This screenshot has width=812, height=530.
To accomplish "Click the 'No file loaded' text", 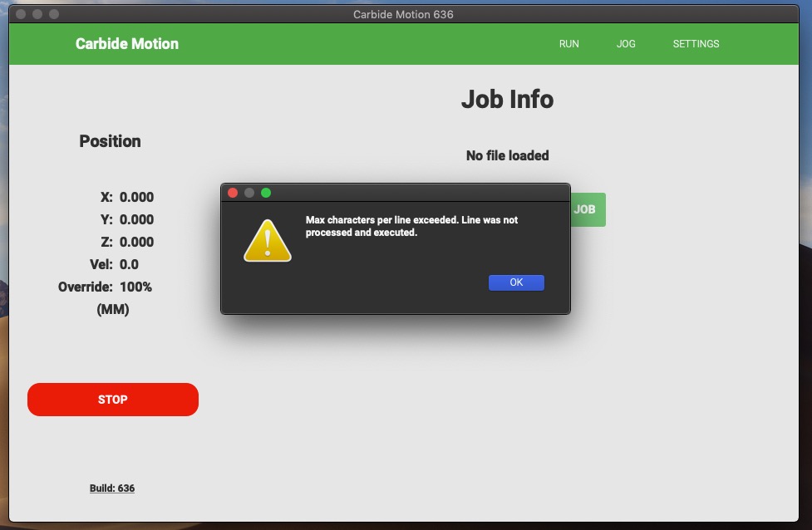I will pos(508,156).
